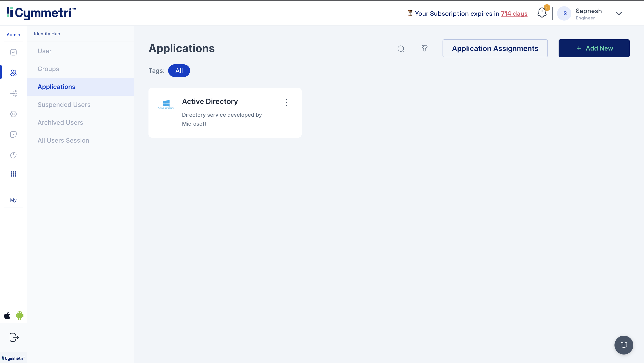Go to Suspended Users menu item
The image size is (644, 363).
click(64, 105)
